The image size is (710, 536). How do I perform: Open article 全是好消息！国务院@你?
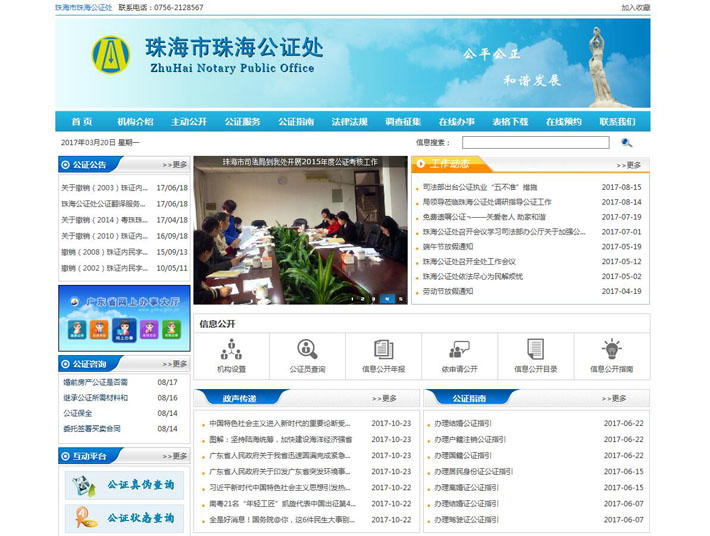(x=282, y=520)
